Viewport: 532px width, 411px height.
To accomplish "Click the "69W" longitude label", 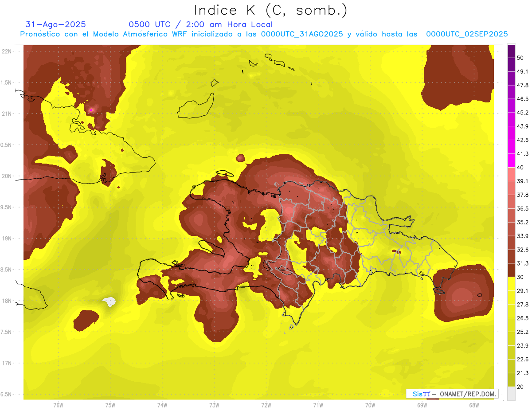I will pyautogui.click(x=422, y=405).
